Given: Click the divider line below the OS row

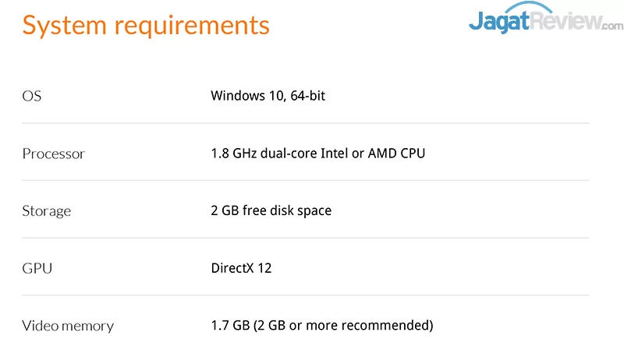Looking at the screenshot, I should coord(304,123).
